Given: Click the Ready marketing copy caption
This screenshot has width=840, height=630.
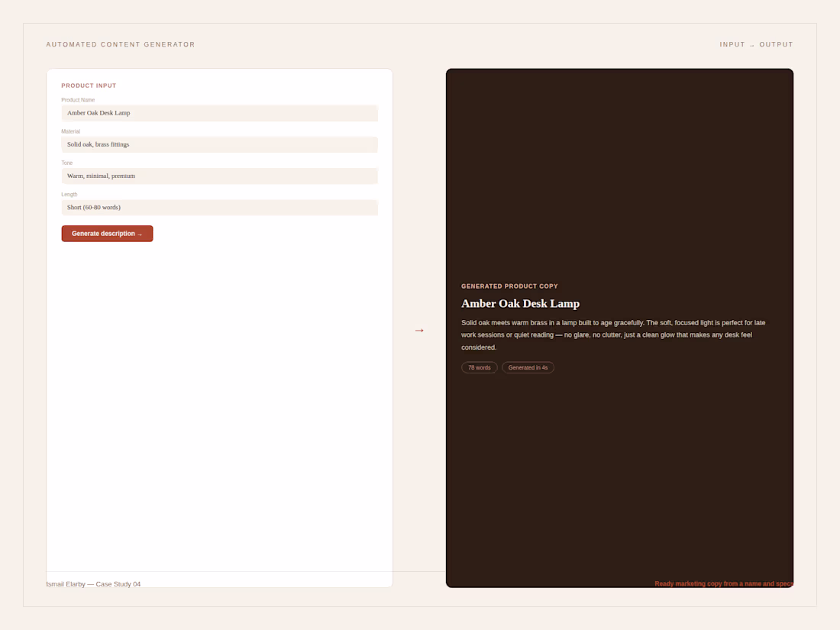Looking at the screenshot, I should point(724,584).
